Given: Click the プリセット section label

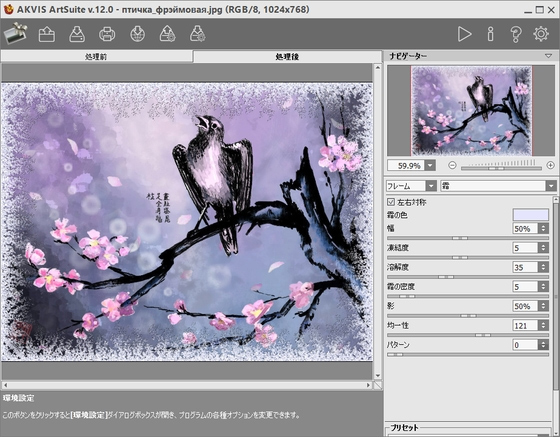Looking at the screenshot, I should click(404, 427).
